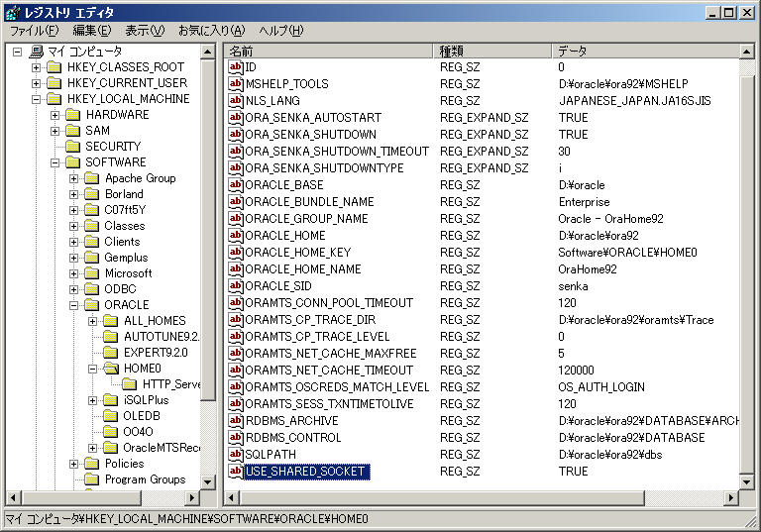Click the open HOME0 folder icon

click(111, 369)
